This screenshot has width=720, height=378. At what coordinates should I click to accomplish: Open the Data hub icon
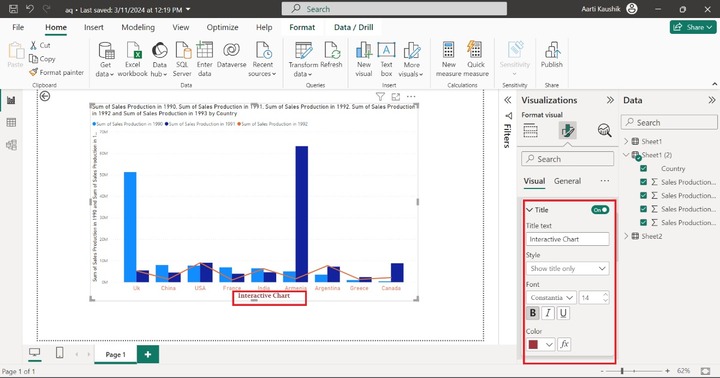click(160, 51)
